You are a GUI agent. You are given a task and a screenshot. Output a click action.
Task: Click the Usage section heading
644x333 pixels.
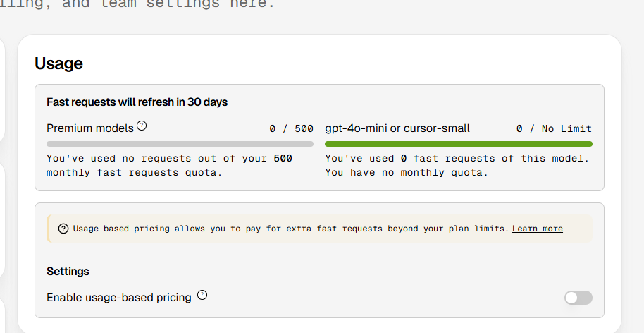58,63
